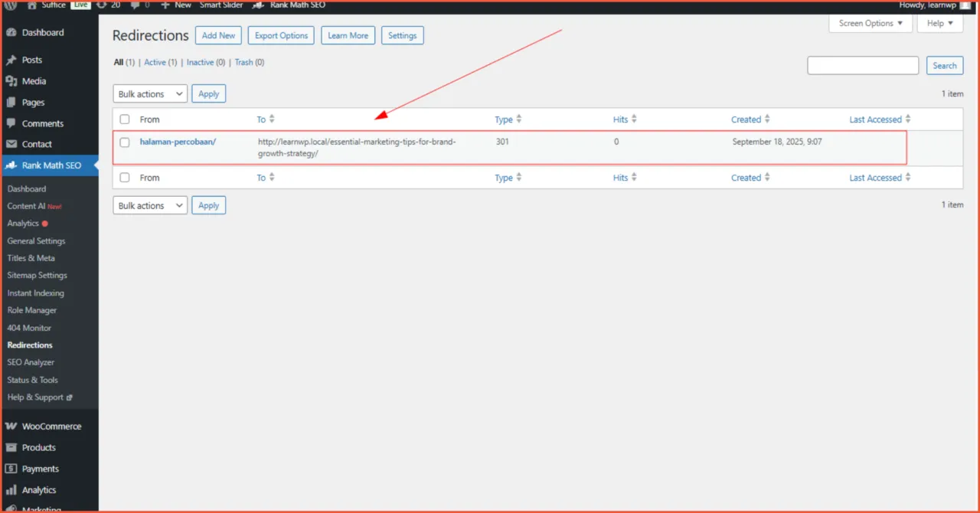Select all redirections via header checkbox

click(124, 119)
